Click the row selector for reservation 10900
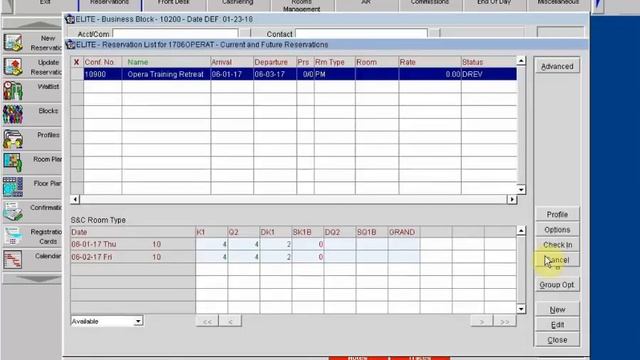This screenshot has height=360, width=640. 77,74
